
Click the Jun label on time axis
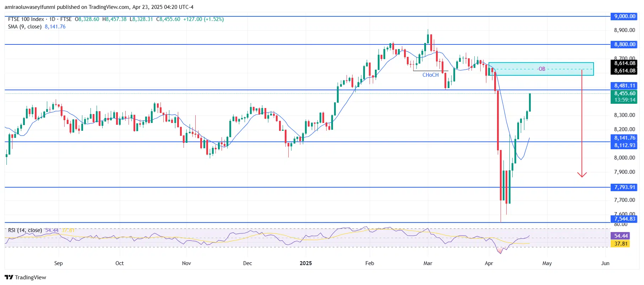click(x=605, y=263)
